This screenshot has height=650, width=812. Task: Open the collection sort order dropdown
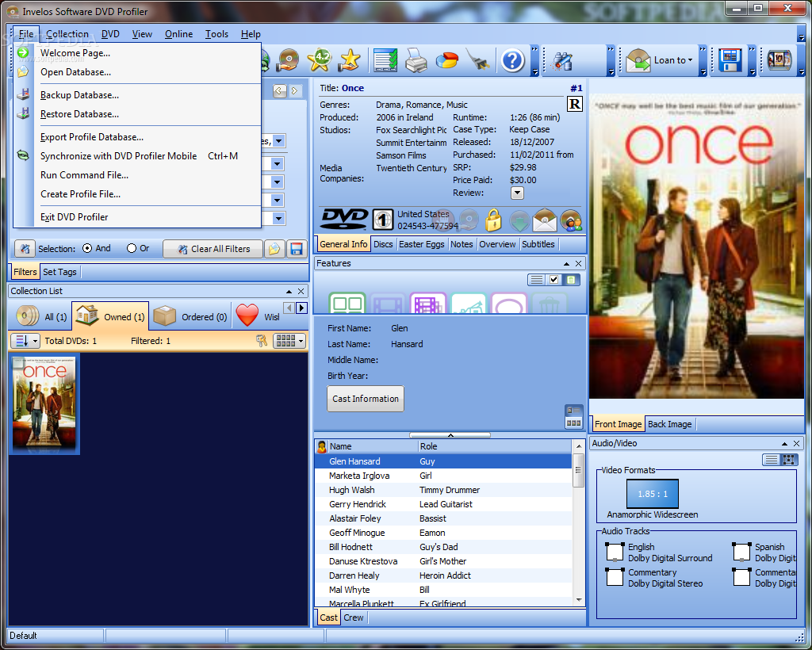(25, 341)
